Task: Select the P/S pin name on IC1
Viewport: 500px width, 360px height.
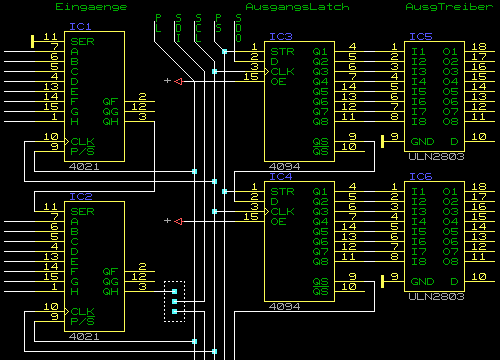Action: coord(82,152)
